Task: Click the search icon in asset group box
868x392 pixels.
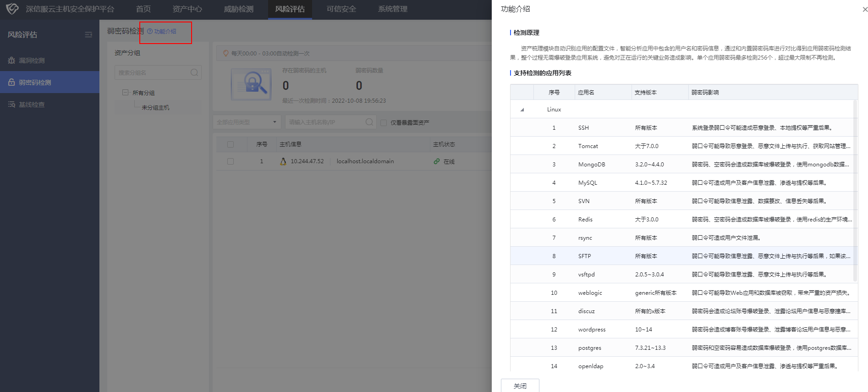Action: point(194,72)
